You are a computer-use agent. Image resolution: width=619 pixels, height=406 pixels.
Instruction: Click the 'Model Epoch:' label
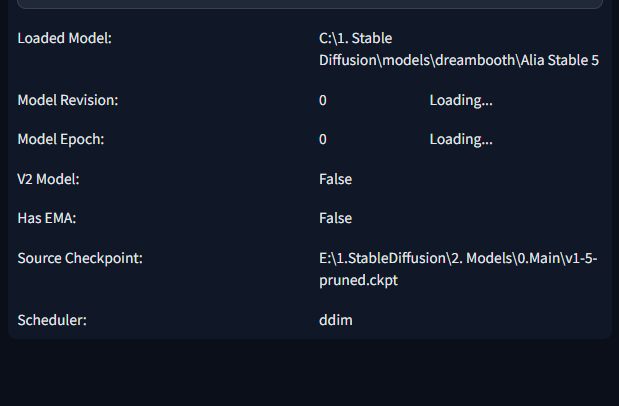pyautogui.click(x=61, y=139)
